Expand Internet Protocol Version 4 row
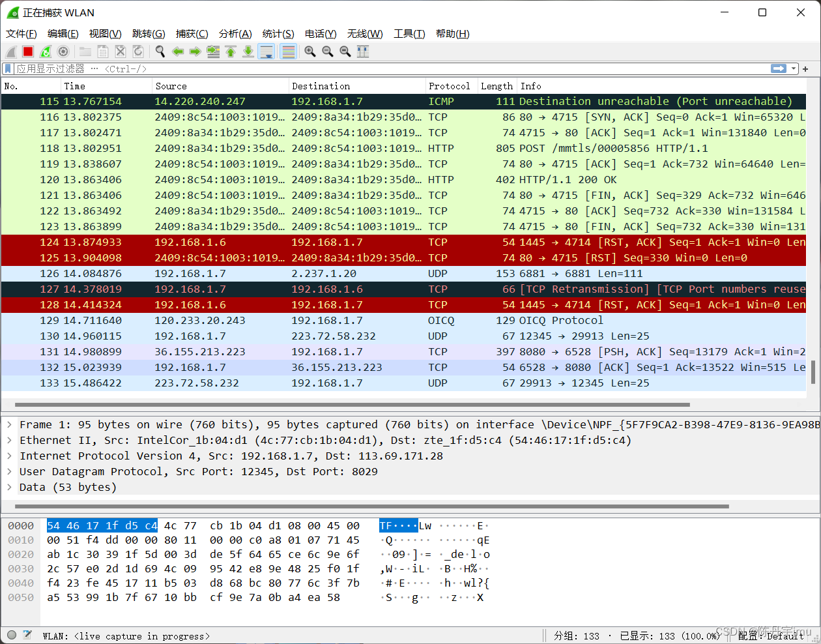 pos(9,456)
